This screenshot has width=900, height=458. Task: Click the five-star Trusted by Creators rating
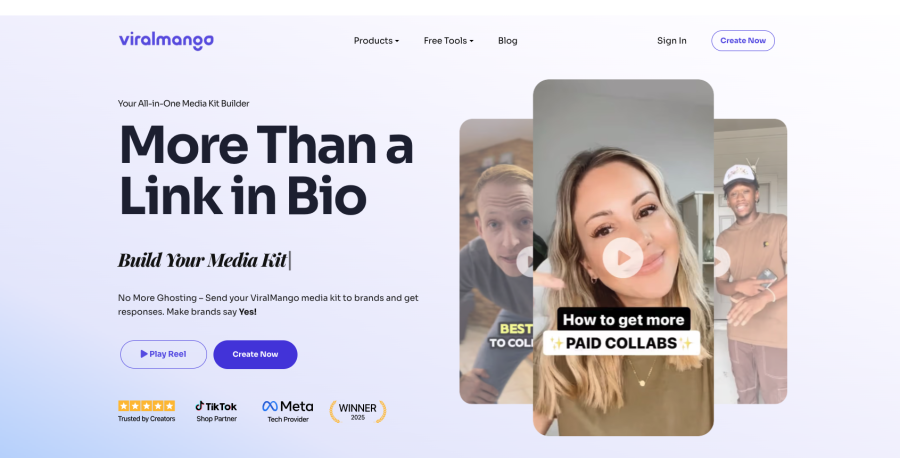tap(146, 412)
